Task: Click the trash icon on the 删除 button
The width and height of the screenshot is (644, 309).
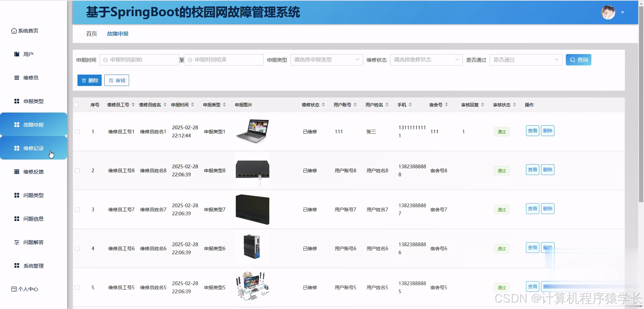Action: 84,80
